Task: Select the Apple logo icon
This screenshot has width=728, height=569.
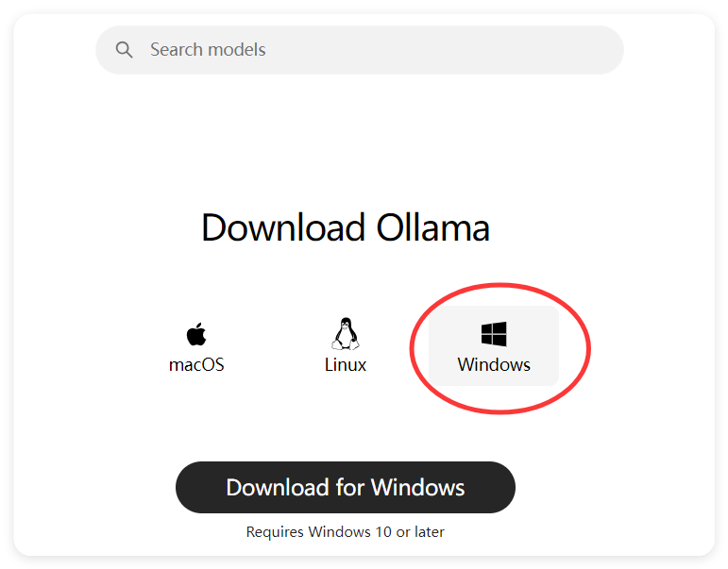Action: pos(196,334)
